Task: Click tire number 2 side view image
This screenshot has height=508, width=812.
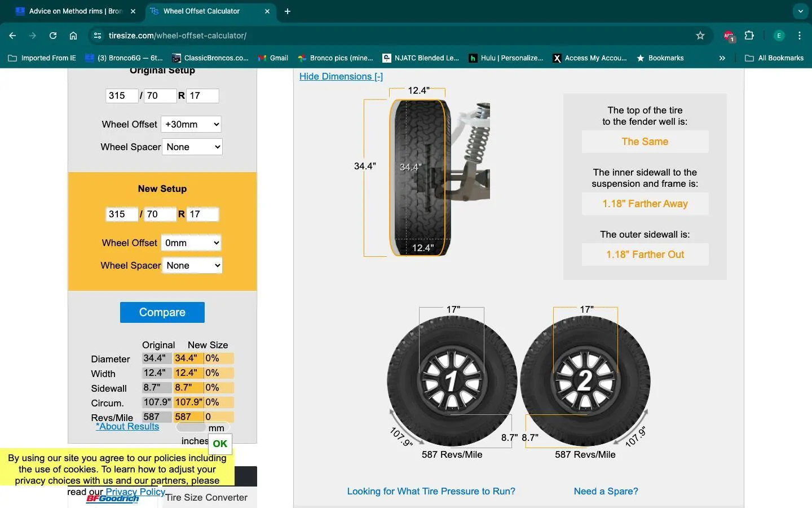Action: [585, 381]
